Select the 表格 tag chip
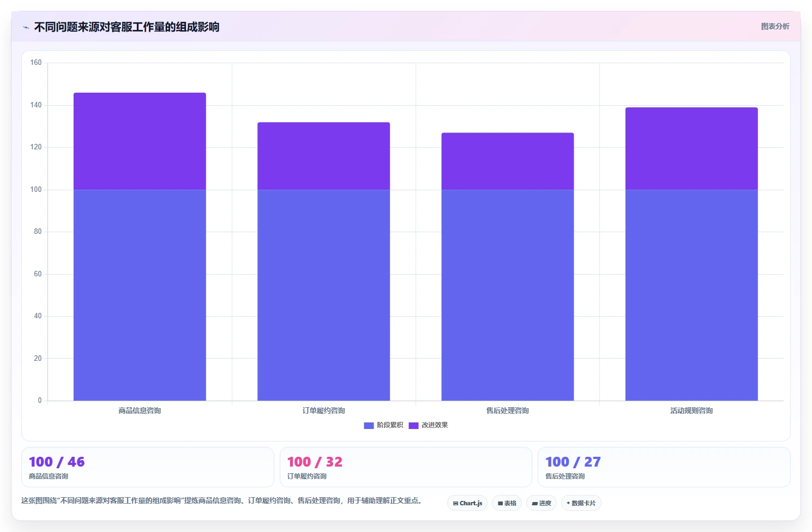The width and height of the screenshot is (812, 532). pyautogui.click(x=507, y=503)
